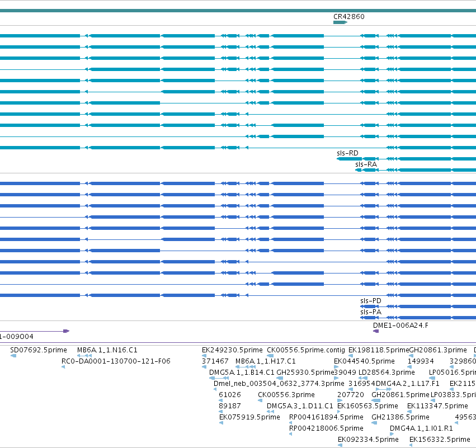Image resolution: width=476 pixels, height=448 pixels.
Task: Click the EK075919.5prime EST label
Action: tap(249, 417)
